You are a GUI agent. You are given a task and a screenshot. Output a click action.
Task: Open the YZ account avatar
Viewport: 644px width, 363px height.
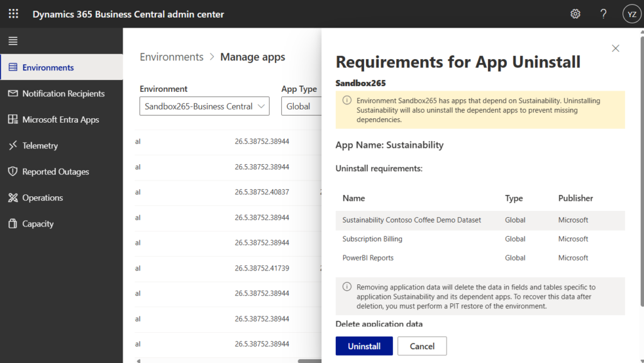[x=631, y=14]
